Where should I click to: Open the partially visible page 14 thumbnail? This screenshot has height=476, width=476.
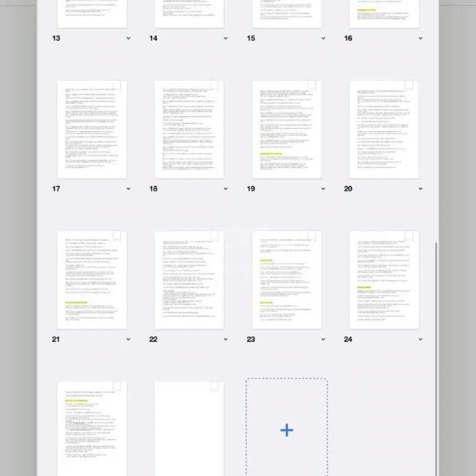(x=189, y=14)
